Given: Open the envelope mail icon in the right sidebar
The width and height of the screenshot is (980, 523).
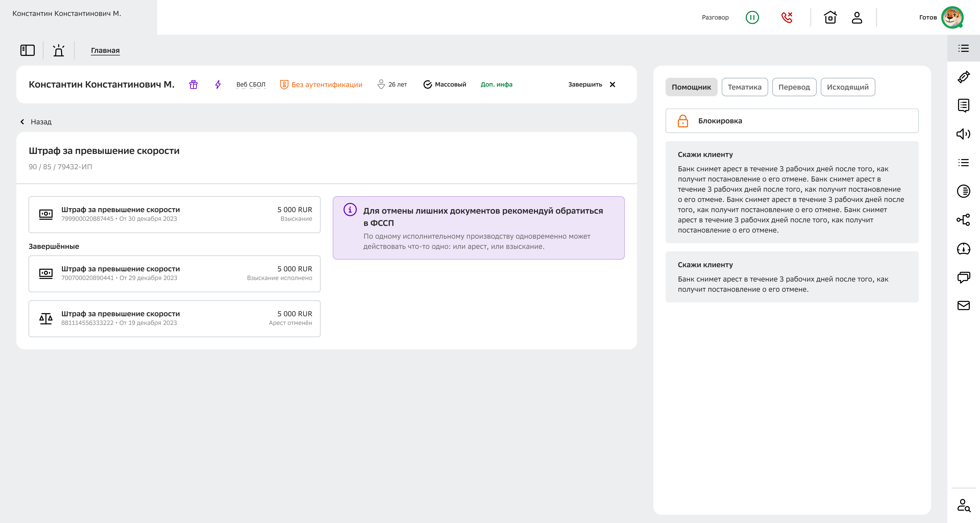Looking at the screenshot, I should coord(963,305).
